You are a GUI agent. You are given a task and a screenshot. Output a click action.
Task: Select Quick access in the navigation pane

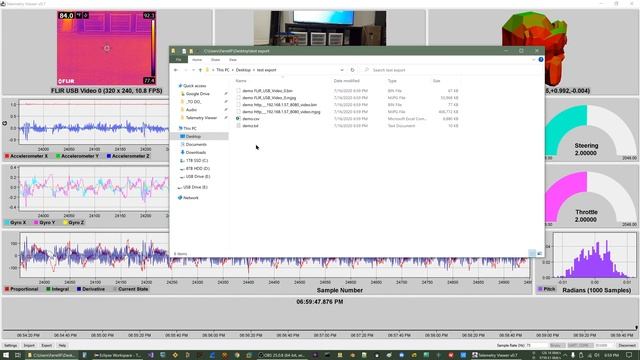[x=194, y=86]
